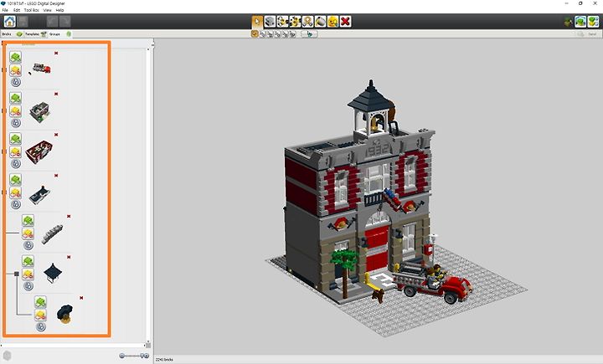Screen dimensions: 603x364
Task: Remove bricks from bell tower roof subgroup
Action: click(x=28, y=274)
